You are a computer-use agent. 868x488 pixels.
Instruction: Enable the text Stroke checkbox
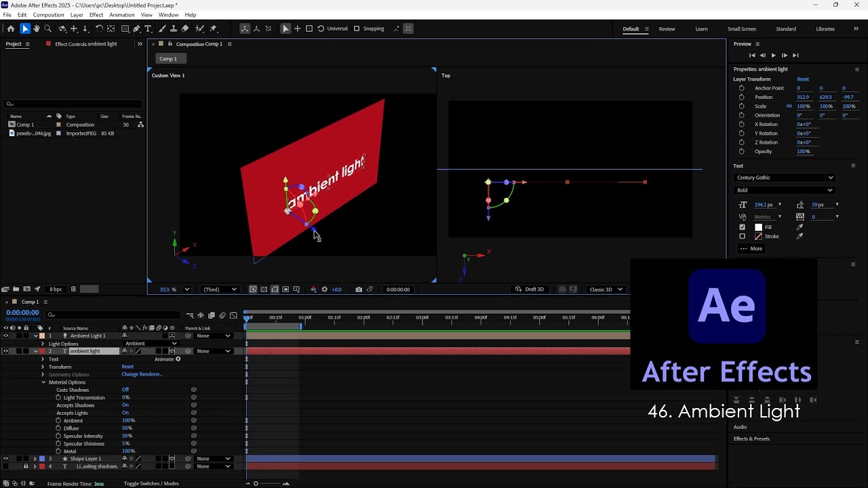coord(742,237)
